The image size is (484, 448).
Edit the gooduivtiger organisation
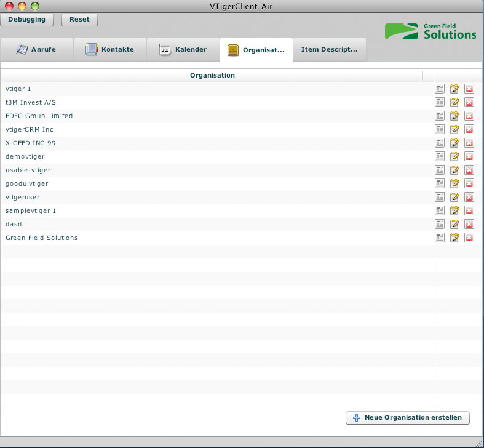[454, 183]
